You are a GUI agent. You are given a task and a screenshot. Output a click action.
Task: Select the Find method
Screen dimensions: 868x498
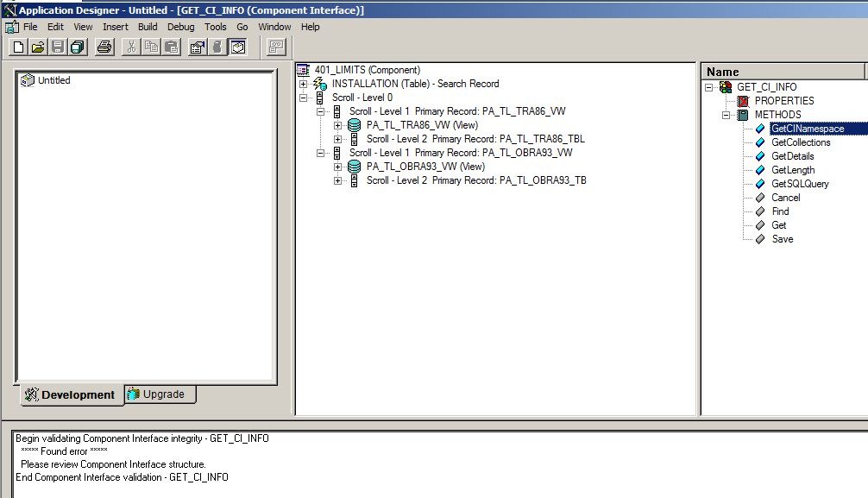[x=781, y=211]
